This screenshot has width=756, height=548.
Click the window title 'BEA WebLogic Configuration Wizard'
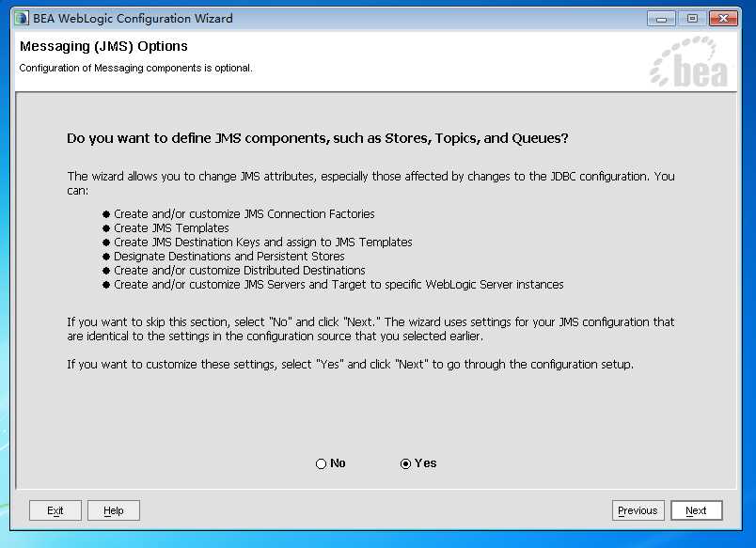point(133,19)
